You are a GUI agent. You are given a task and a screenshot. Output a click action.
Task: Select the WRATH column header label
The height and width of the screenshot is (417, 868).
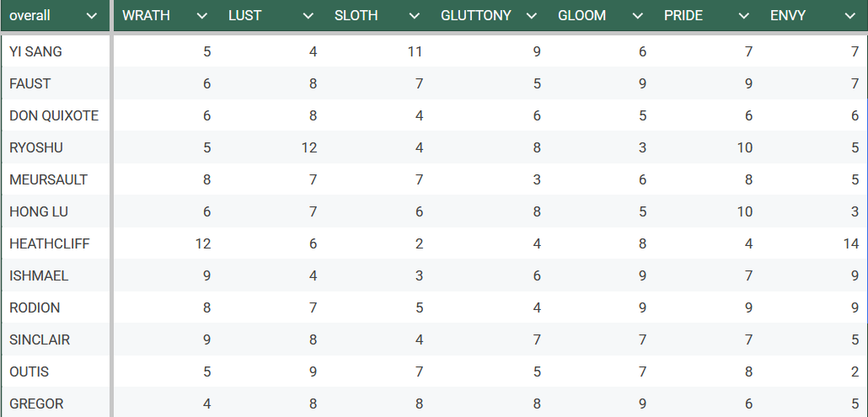point(146,15)
